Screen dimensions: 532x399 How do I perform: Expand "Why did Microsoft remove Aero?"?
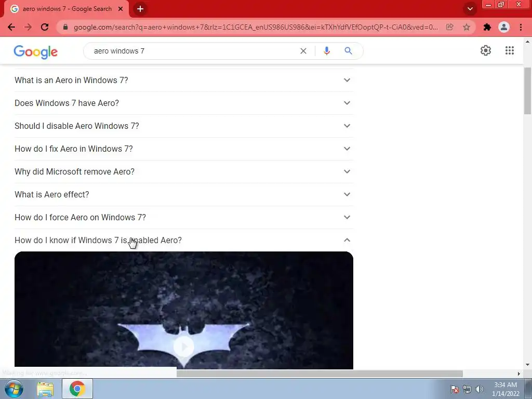(183, 171)
